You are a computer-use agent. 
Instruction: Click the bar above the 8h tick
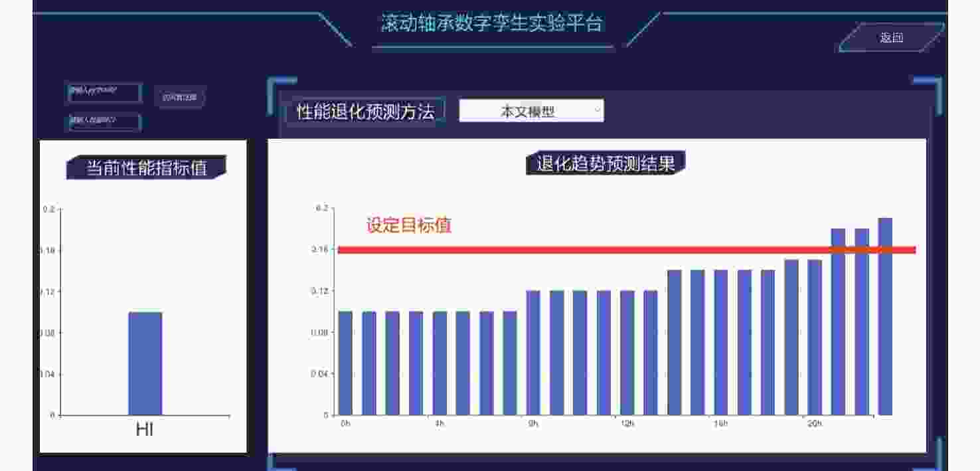[x=533, y=353]
